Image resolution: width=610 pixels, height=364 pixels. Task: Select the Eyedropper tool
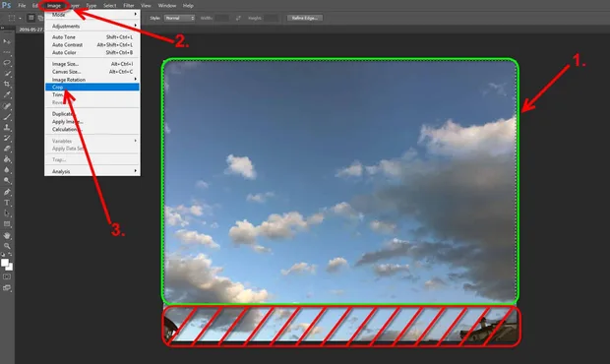(x=7, y=94)
